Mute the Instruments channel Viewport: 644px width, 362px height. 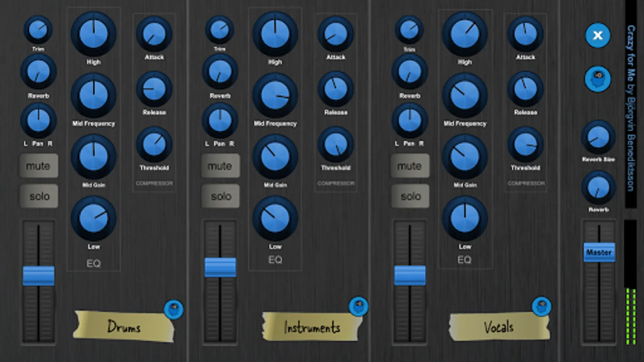point(220,166)
